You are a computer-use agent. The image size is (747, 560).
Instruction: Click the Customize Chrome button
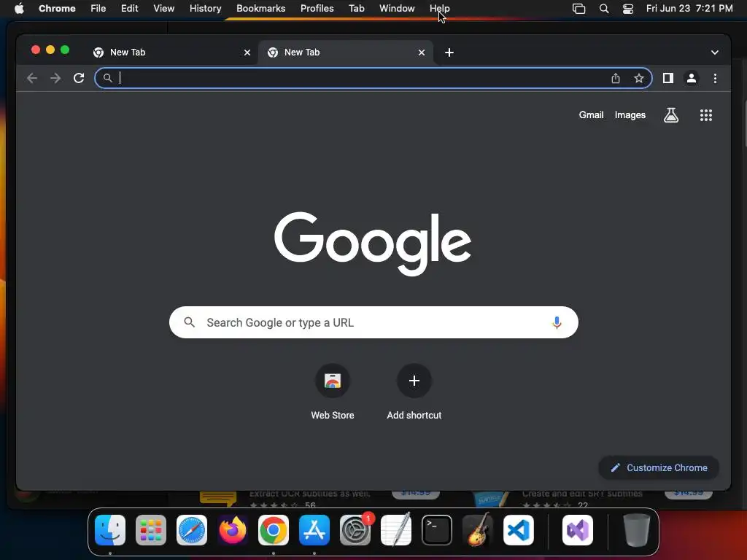pyautogui.click(x=659, y=467)
